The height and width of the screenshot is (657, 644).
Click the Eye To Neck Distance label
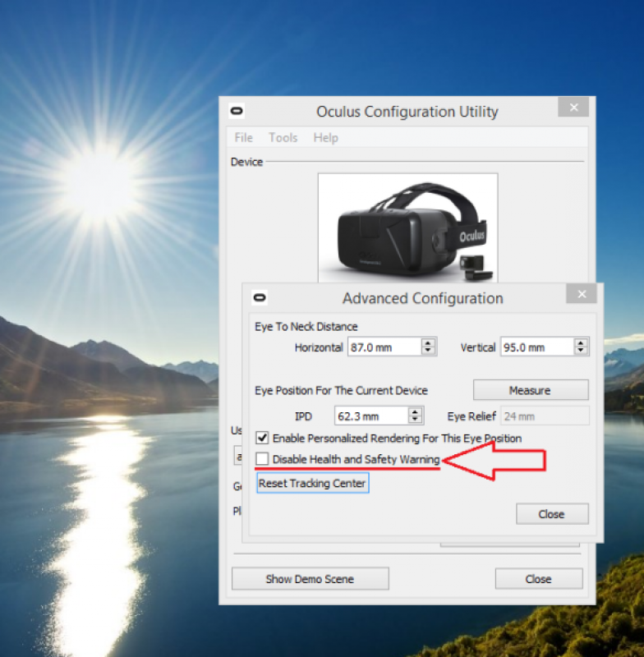click(306, 326)
